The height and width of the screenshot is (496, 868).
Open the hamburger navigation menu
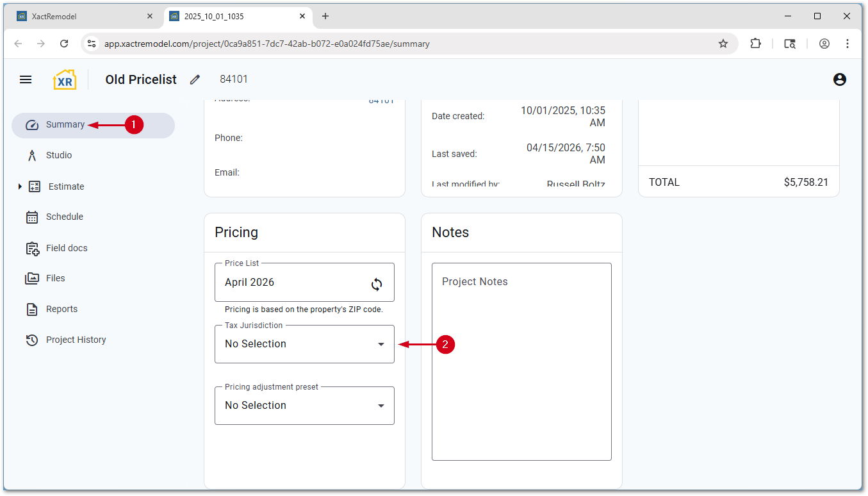pyautogui.click(x=26, y=79)
